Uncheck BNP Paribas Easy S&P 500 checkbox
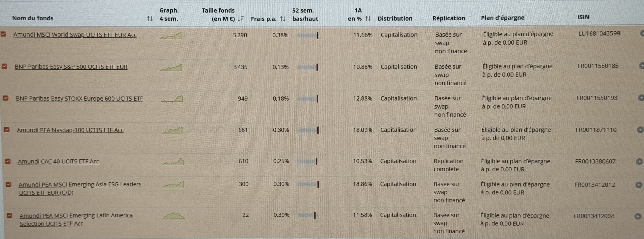Viewport: 644px width, 239px height. pyautogui.click(x=4, y=66)
